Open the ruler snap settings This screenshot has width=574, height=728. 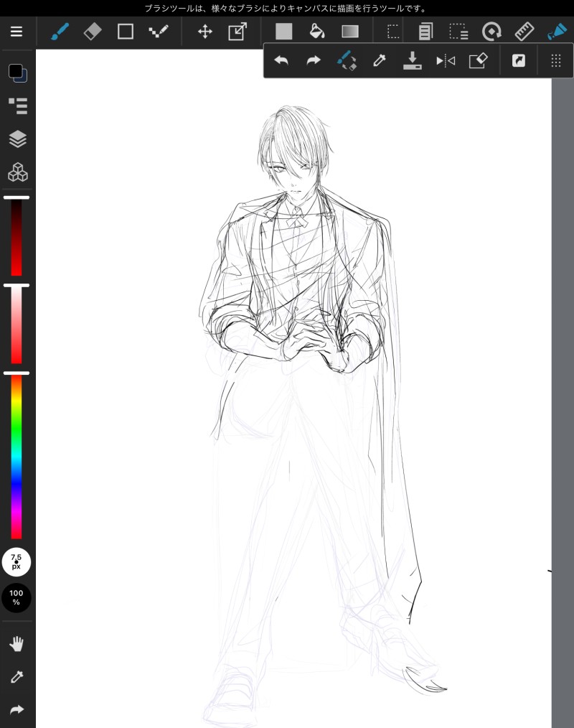[524, 32]
